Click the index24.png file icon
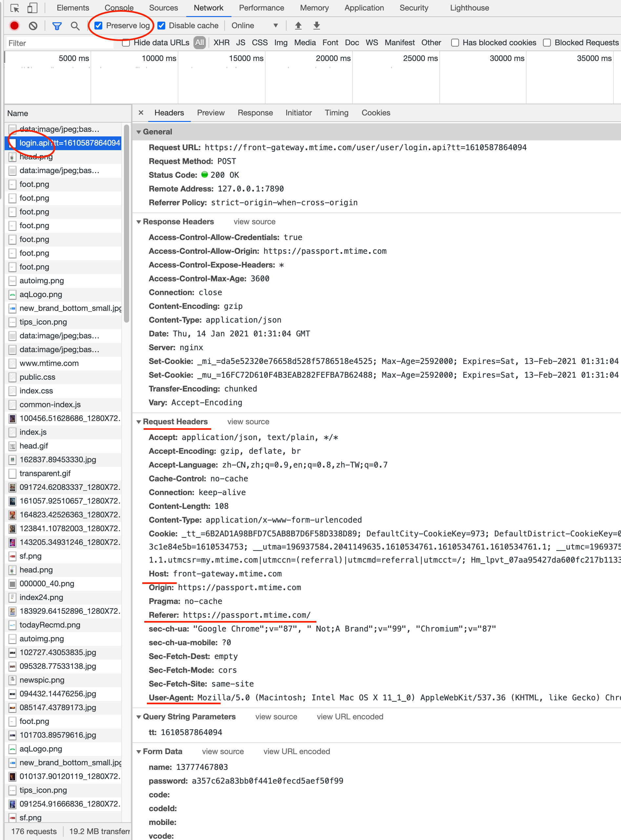 [x=12, y=598]
